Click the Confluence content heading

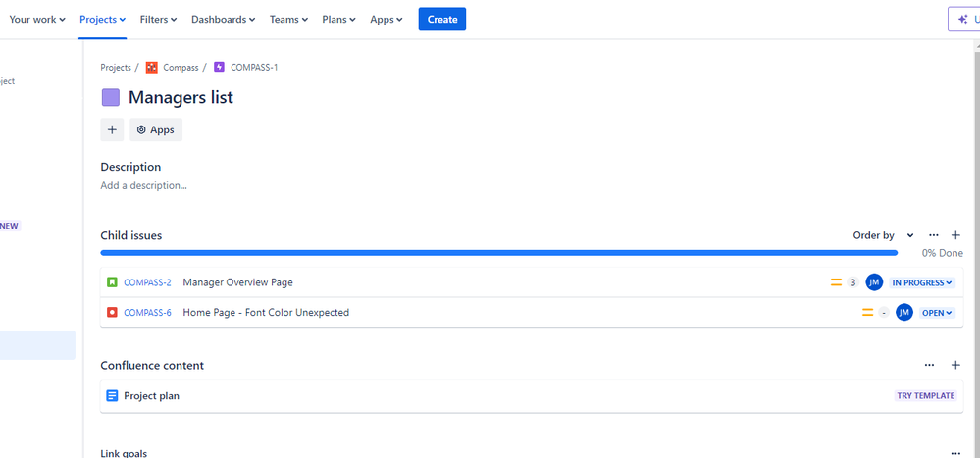[152, 366]
